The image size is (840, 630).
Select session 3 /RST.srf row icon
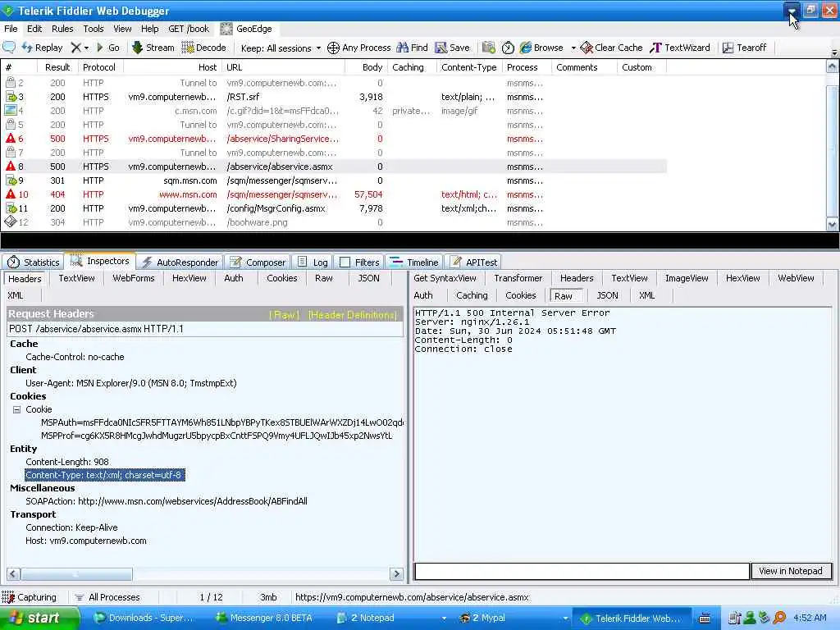coord(11,97)
